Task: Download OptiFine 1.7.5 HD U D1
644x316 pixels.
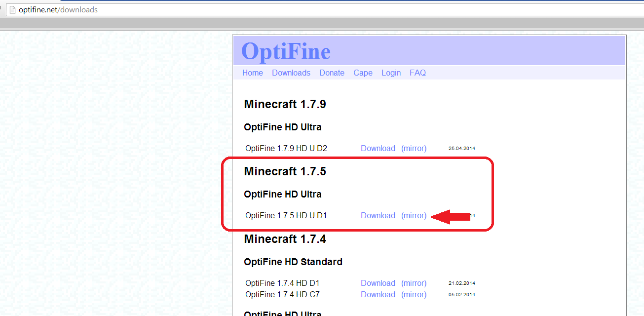Action: pyautogui.click(x=378, y=215)
